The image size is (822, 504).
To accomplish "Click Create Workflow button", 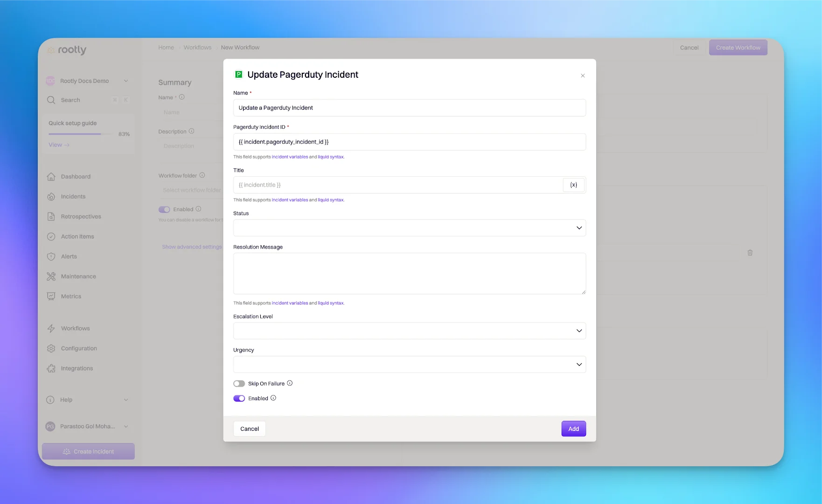I will [x=738, y=48].
